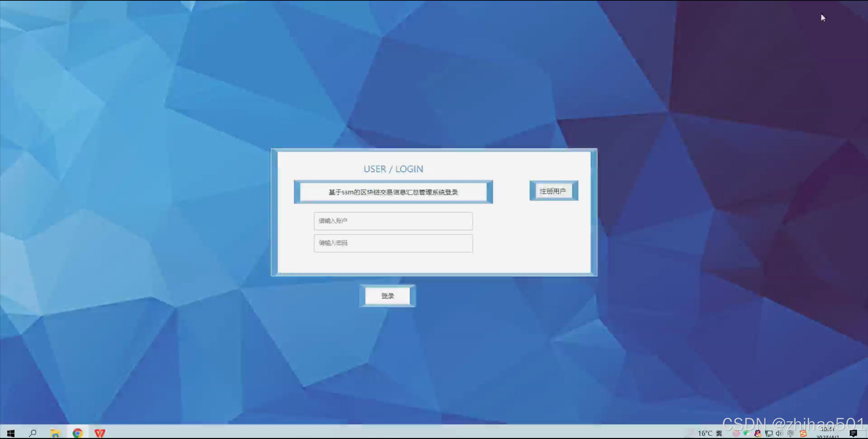Toggle the 中 input language indicator
The image size is (868, 439).
(790, 433)
